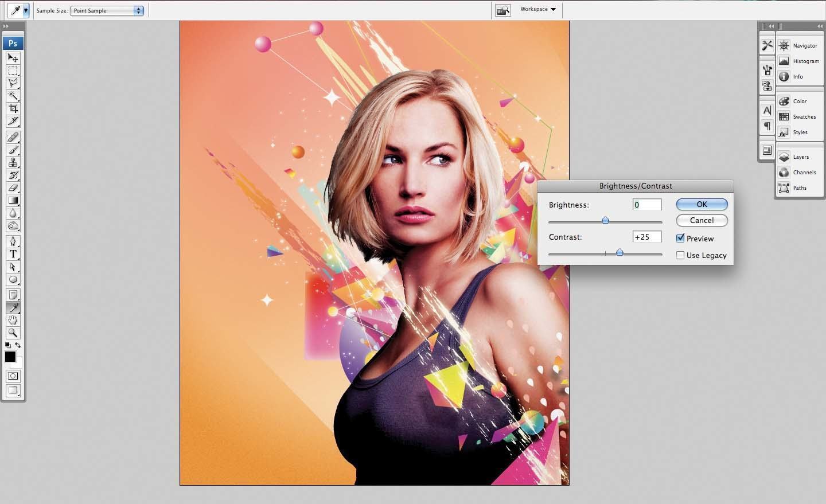Launch Adobe Bridge from options bar
Screen dimensions: 826x504
503,10
